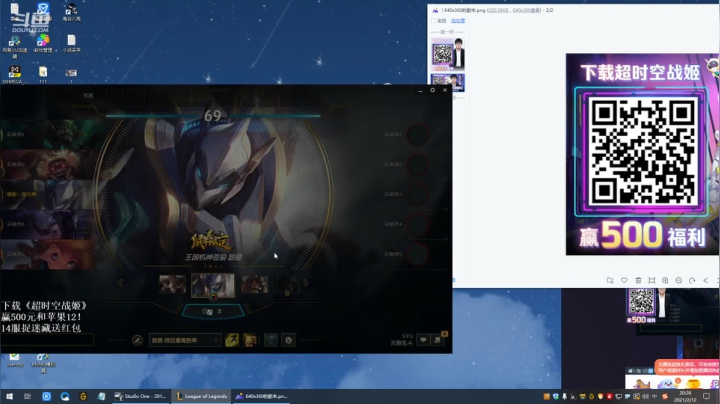Open Task View on taskbar

tap(28, 396)
